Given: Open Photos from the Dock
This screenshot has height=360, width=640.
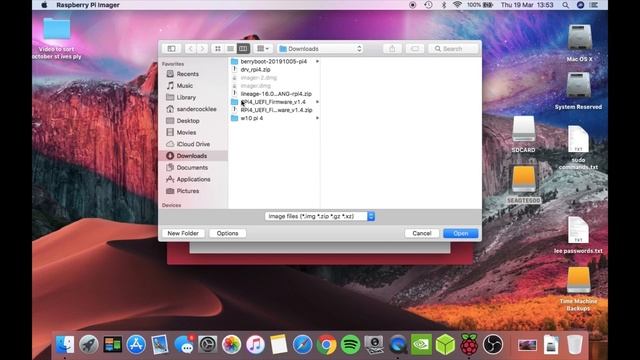Looking at the screenshot, I should 231,344.
